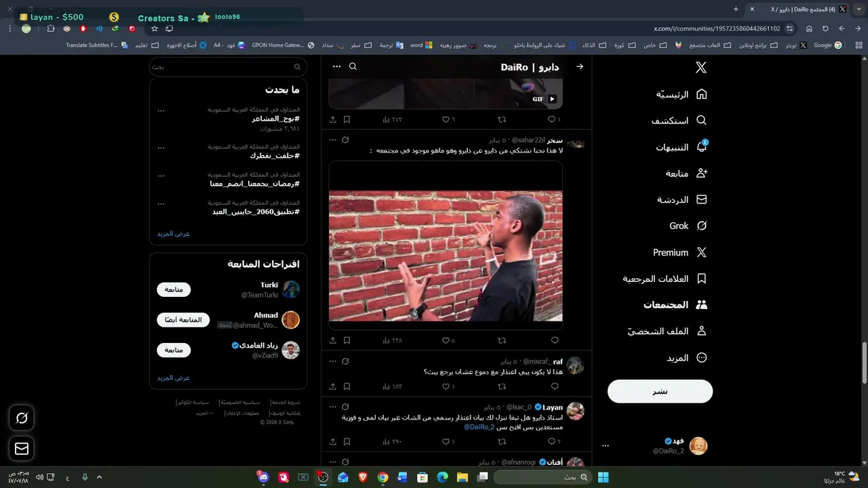868x488 pixels.
Task: Follow Turki @TeamTurki
Action: tap(174, 290)
